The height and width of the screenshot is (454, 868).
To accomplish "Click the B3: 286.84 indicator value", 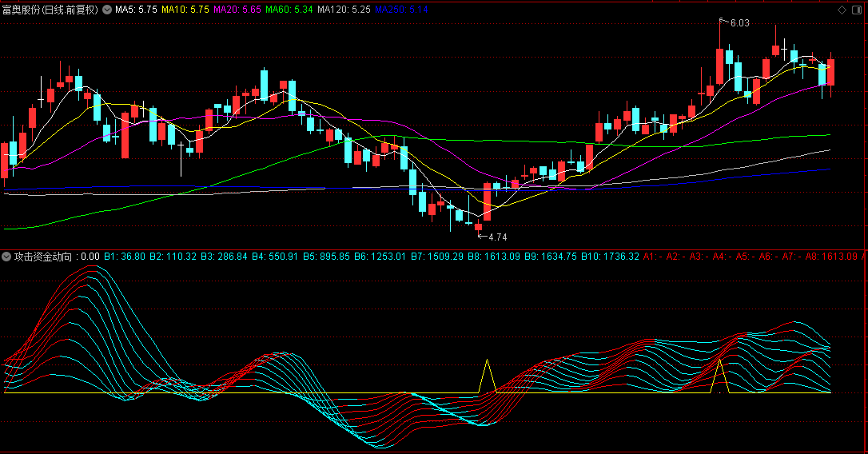I will tap(224, 257).
